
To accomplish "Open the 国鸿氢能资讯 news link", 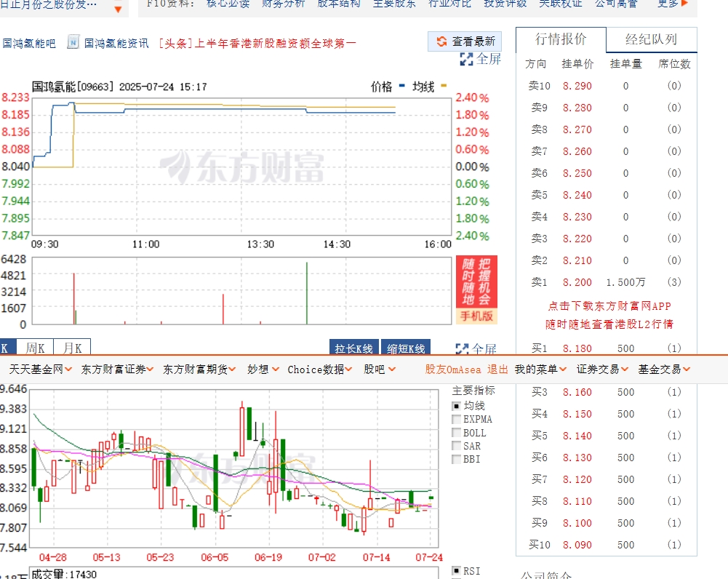I will point(116,43).
